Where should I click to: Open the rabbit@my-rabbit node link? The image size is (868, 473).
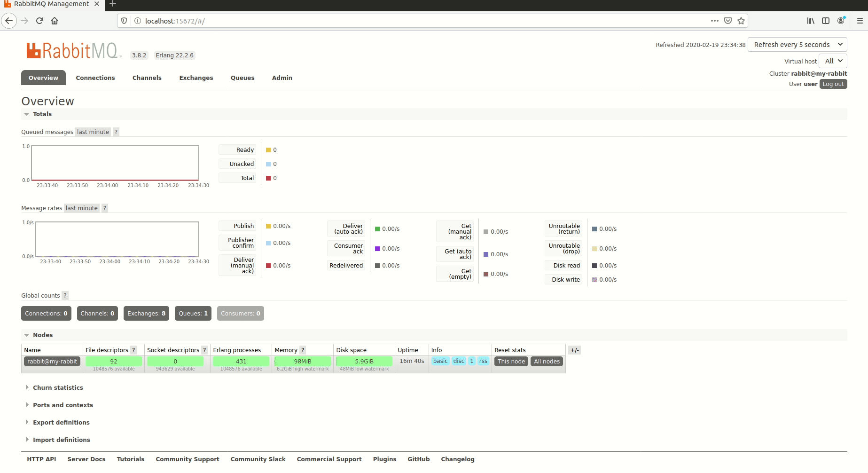point(52,362)
